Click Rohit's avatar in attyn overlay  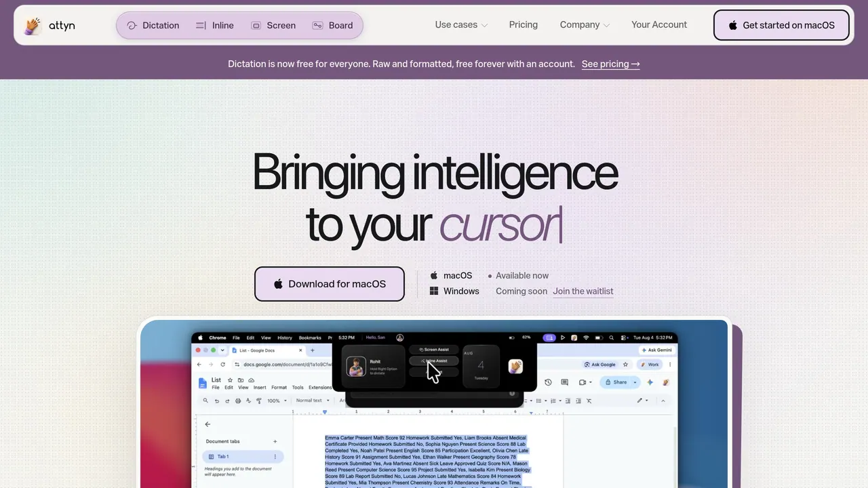click(356, 367)
